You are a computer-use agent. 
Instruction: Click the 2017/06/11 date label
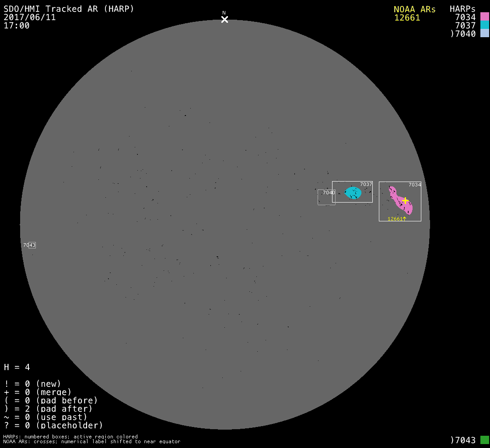(x=30, y=17)
